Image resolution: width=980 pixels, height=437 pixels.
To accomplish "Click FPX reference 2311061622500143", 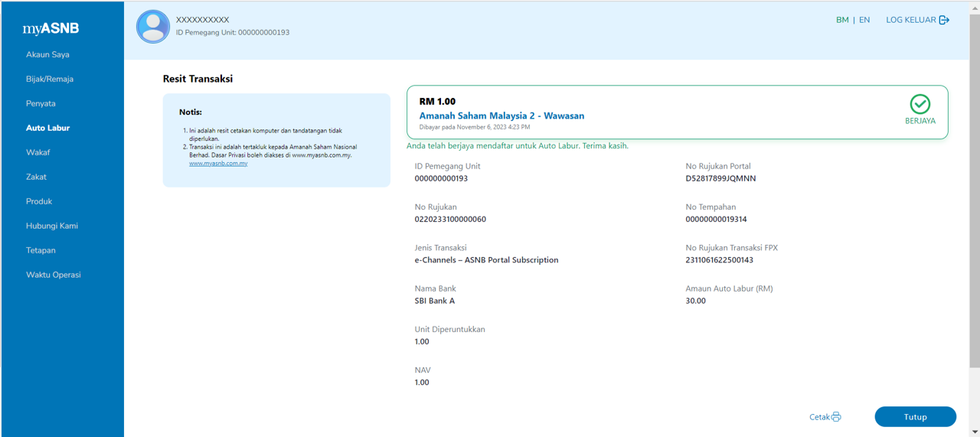I will [720, 260].
